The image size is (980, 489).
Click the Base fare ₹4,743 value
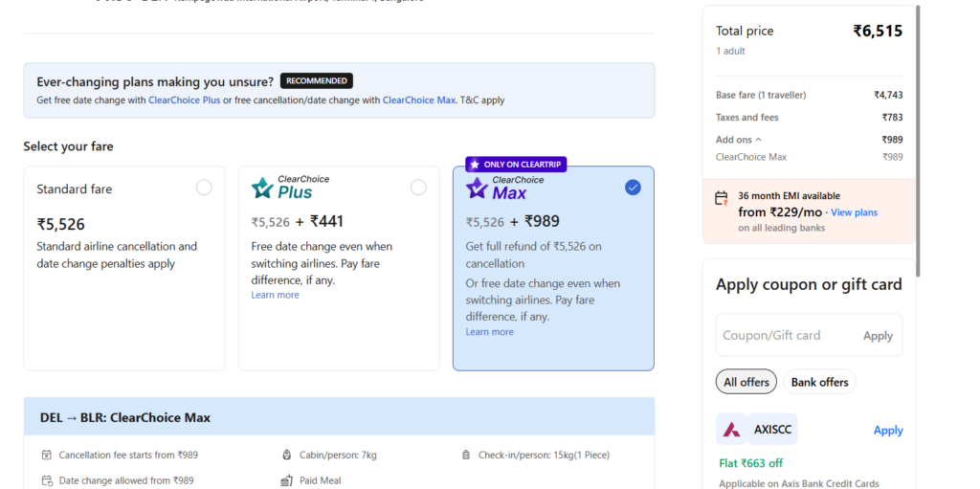click(888, 95)
